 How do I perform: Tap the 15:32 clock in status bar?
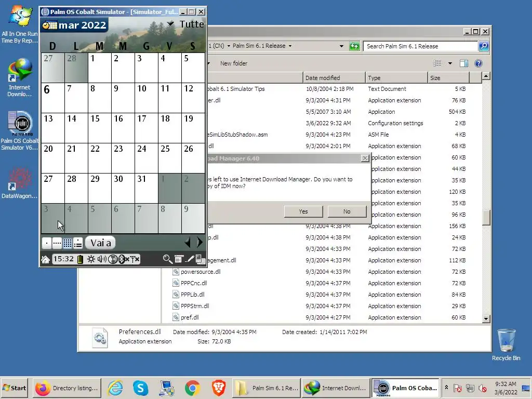63,259
